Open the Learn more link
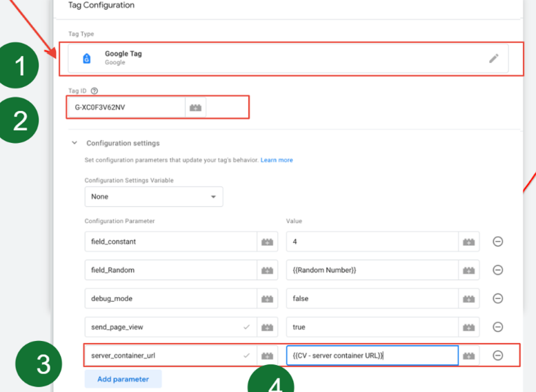 (277, 159)
